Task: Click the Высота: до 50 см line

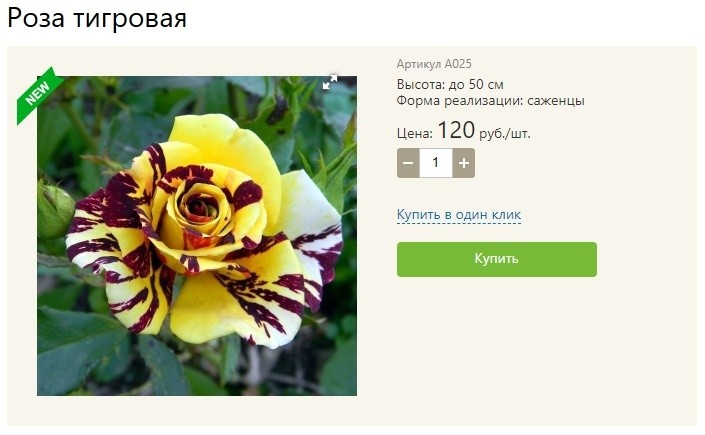Action: (450, 84)
